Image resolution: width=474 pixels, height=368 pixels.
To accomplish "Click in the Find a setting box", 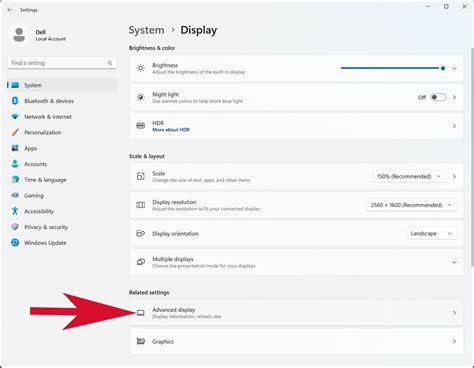I will pos(62,63).
